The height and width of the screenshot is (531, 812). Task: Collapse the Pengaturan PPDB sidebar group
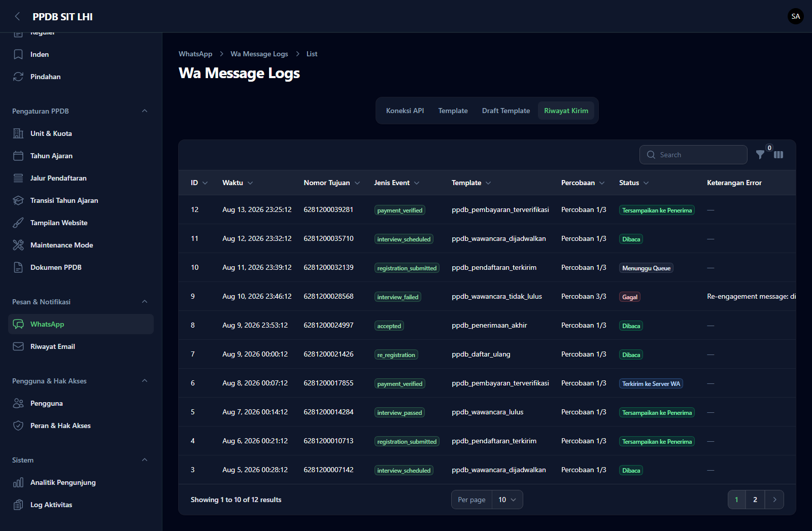[145, 111]
